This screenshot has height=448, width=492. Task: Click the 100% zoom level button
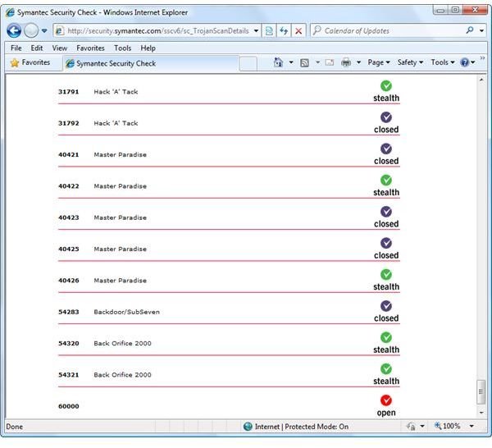(x=448, y=427)
